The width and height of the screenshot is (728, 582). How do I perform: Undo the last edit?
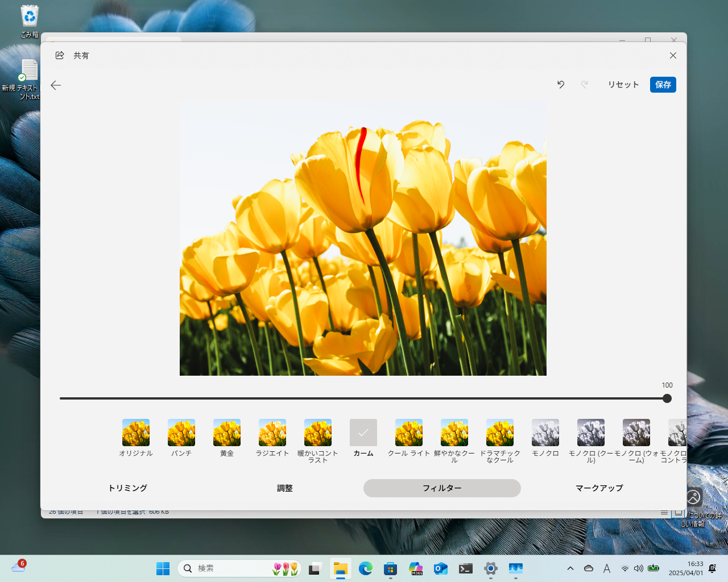(561, 85)
